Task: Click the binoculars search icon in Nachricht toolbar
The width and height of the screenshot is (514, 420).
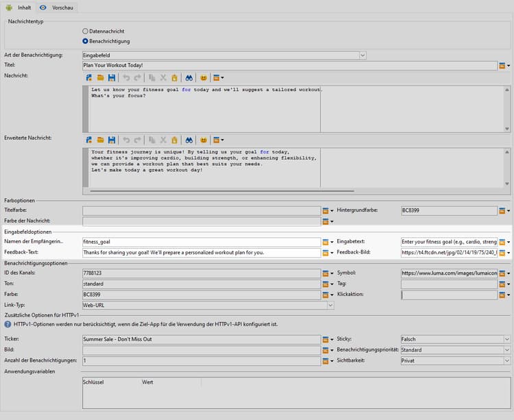Action: (x=189, y=78)
